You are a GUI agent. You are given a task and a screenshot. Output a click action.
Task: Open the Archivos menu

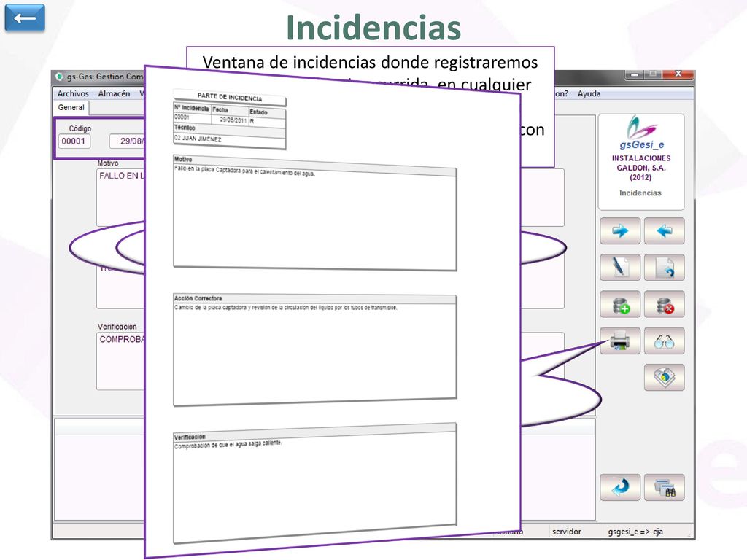pos(73,94)
